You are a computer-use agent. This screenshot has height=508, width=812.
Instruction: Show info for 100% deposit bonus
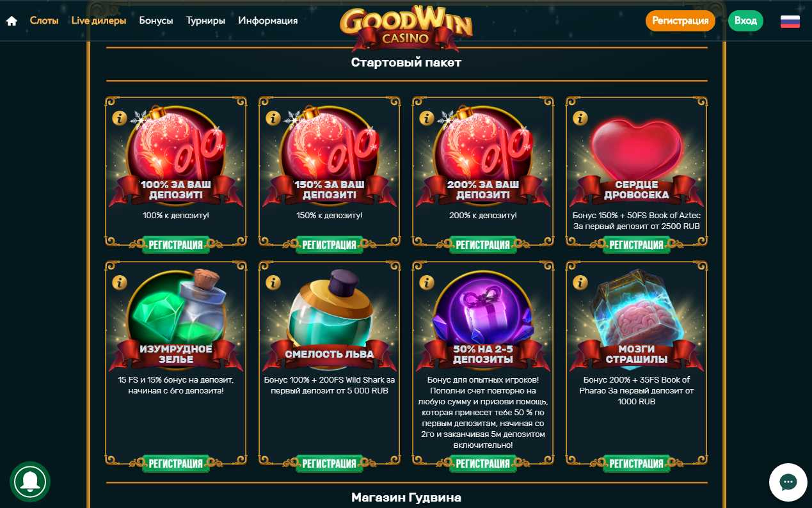(x=120, y=118)
